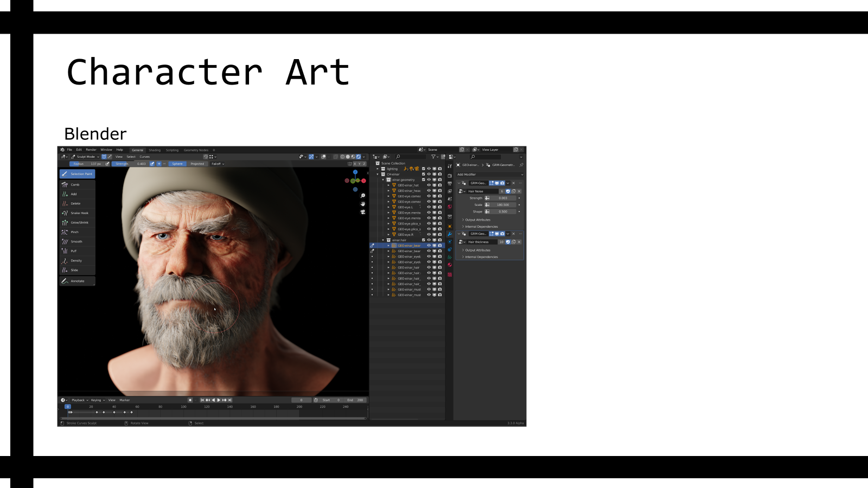Select the Smooth tool
868x488 pixels.
[77, 241]
